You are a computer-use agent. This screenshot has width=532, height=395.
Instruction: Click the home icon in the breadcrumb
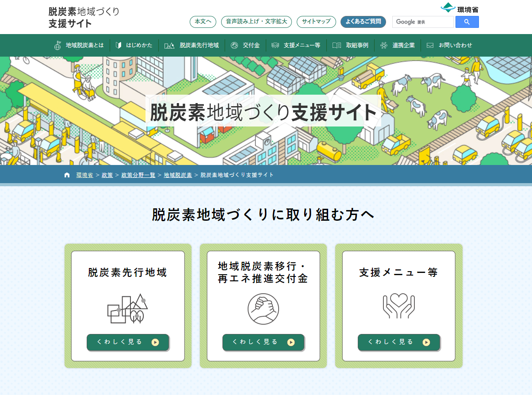pos(67,175)
